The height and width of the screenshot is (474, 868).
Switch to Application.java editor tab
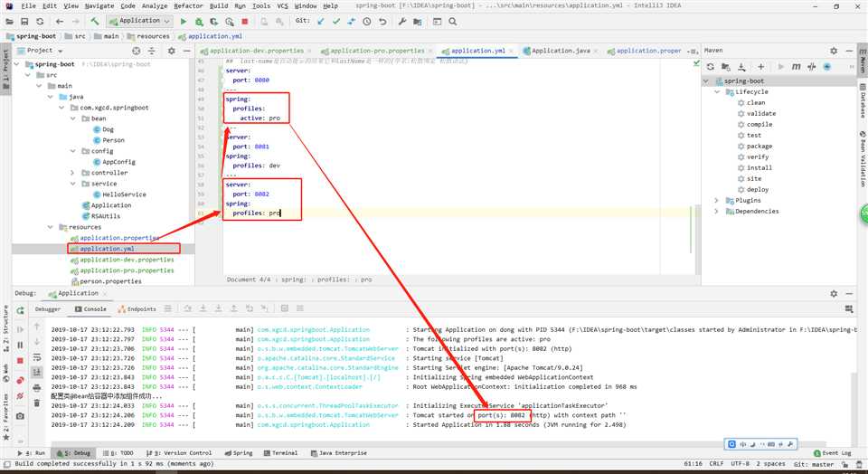[x=561, y=51]
